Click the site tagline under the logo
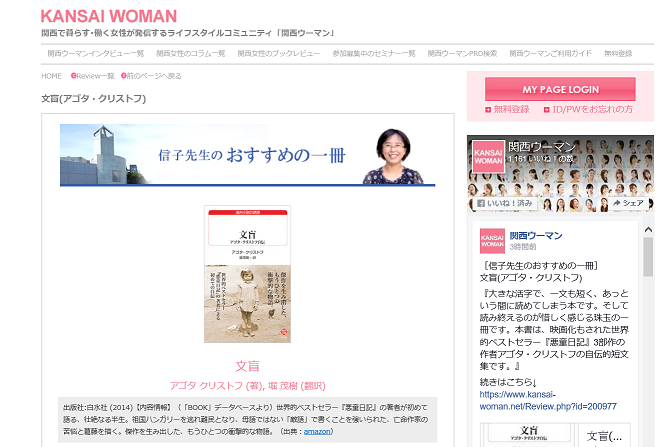This screenshot has height=447, width=660. coord(188,33)
